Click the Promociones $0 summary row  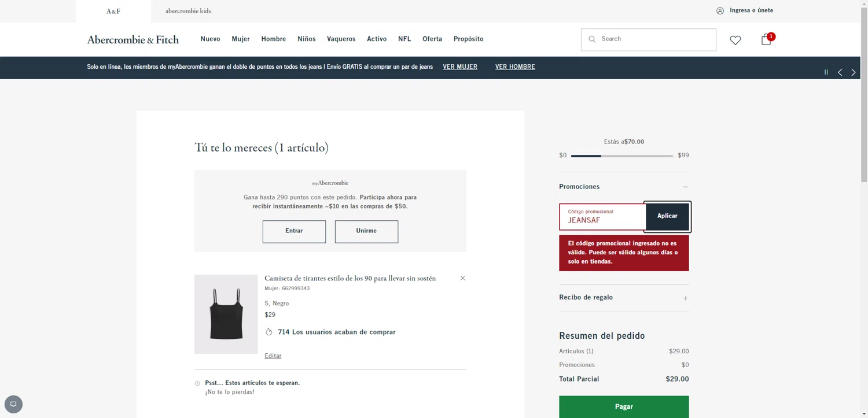[624, 365]
